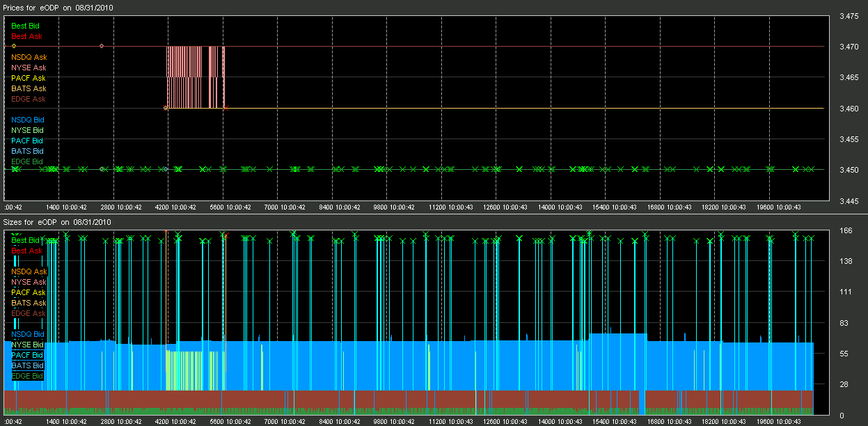Select the 3.460 price axis value
This screenshot has height=426, width=868.
click(848, 109)
